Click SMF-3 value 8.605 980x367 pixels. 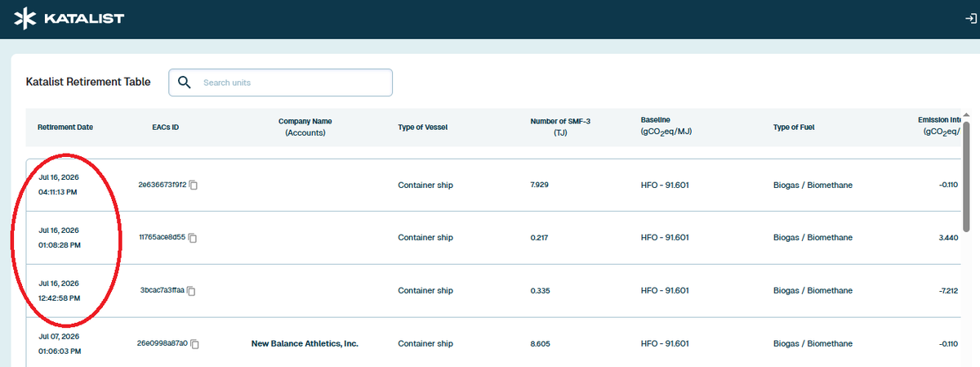pos(540,344)
